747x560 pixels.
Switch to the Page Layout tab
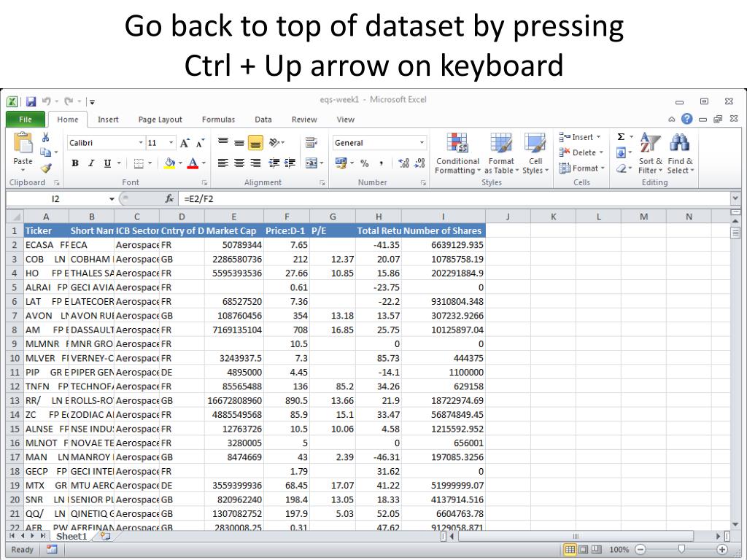pos(160,120)
